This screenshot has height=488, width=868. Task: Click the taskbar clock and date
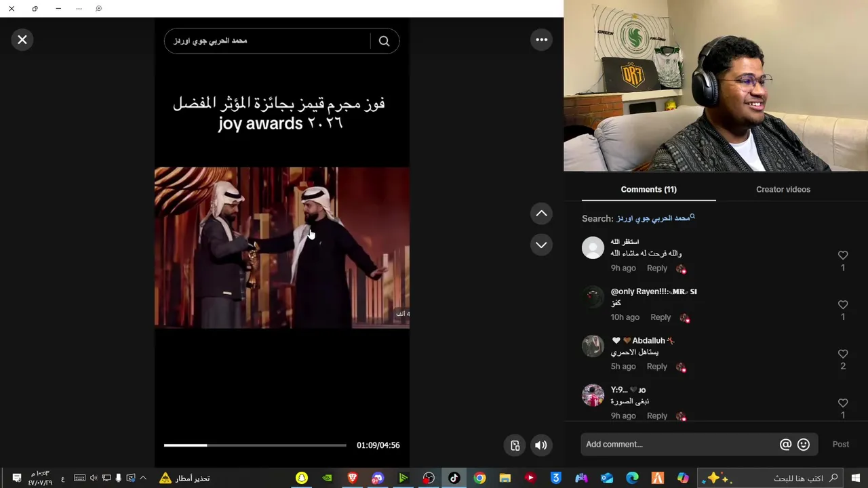click(x=40, y=479)
